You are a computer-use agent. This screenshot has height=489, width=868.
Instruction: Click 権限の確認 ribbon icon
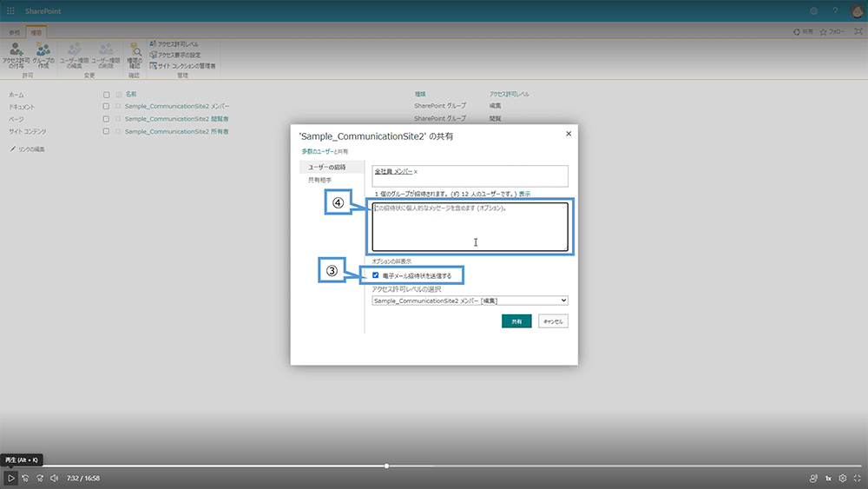pyautogui.click(x=135, y=56)
